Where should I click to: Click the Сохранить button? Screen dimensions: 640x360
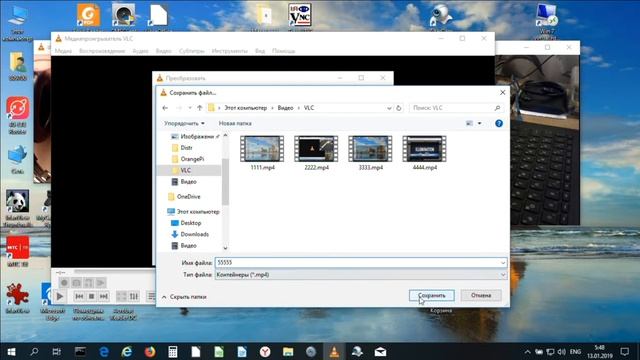click(431, 295)
